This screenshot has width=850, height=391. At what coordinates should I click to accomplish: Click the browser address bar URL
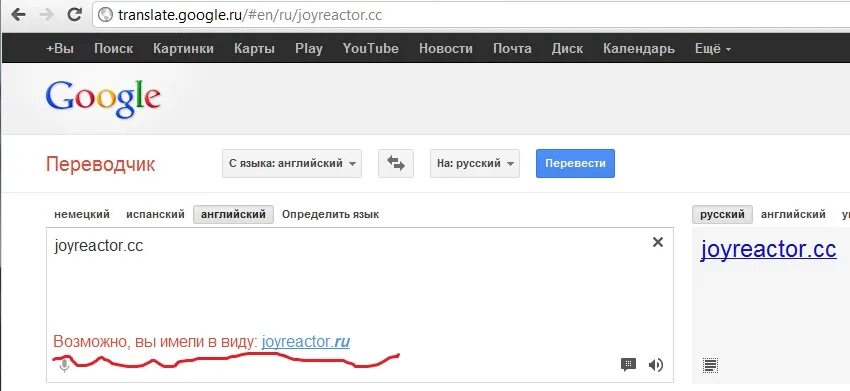click(x=250, y=15)
